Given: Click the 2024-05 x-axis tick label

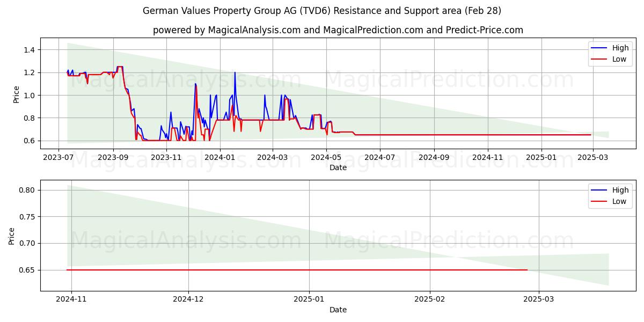Looking at the screenshot, I should coord(326,157).
